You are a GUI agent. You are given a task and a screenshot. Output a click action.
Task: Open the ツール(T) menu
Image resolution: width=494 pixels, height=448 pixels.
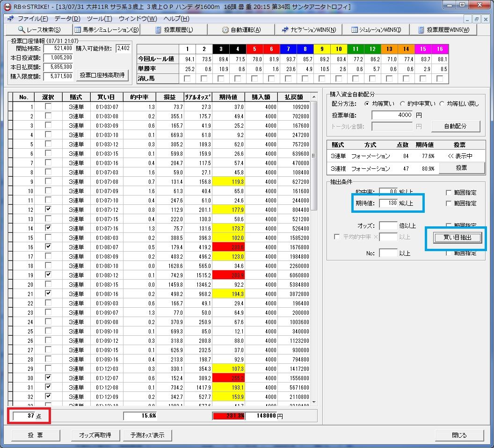100,19
